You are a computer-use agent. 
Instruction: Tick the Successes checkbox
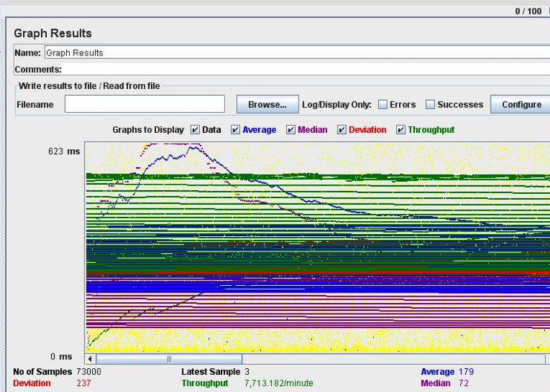point(430,105)
